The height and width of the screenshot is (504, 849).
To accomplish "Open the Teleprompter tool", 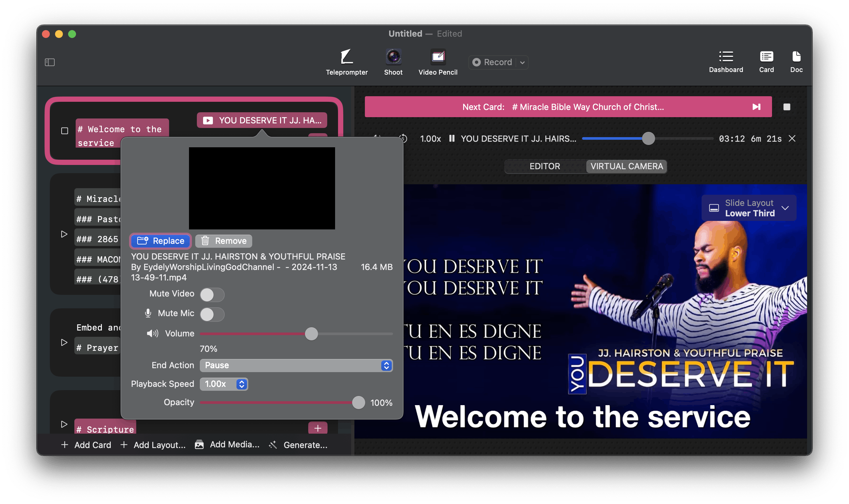I will pyautogui.click(x=346, y=62).
